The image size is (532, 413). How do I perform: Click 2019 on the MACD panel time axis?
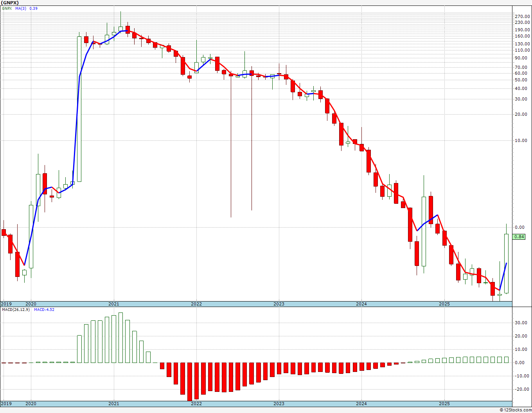pos(6,404)
